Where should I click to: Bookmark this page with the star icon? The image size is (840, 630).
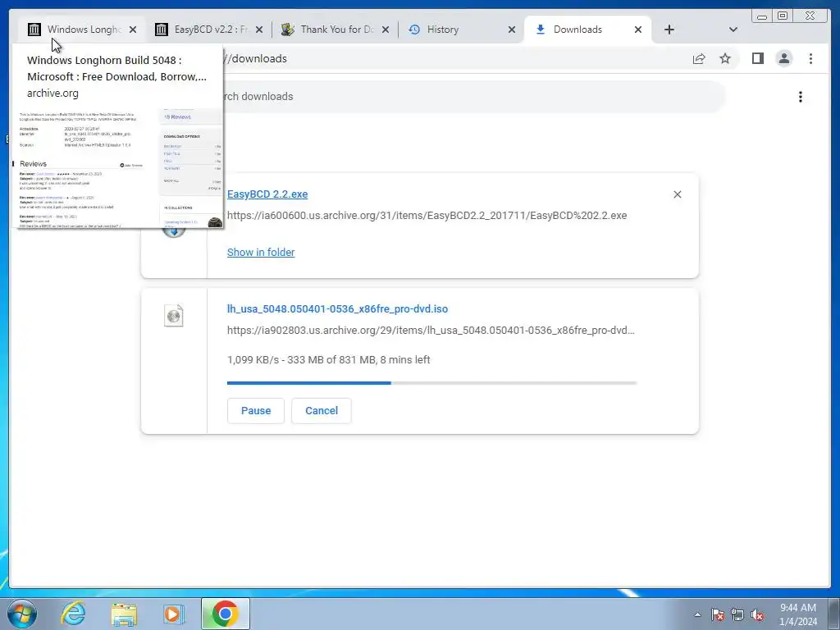725,58
